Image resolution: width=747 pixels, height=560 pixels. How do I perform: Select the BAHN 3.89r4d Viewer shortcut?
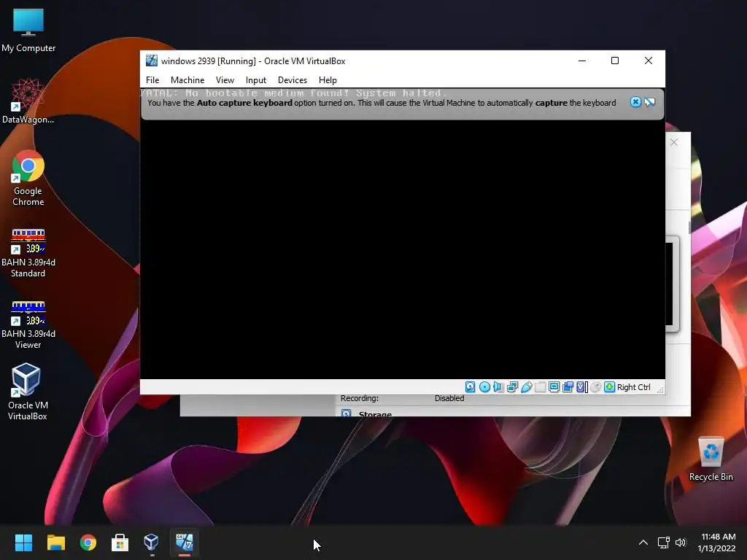click(28, 324)
